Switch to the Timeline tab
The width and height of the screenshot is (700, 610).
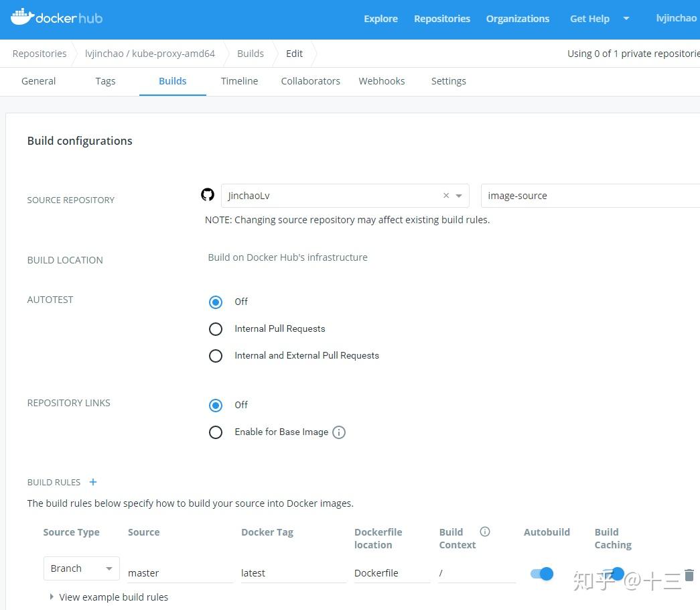point(239,80)
